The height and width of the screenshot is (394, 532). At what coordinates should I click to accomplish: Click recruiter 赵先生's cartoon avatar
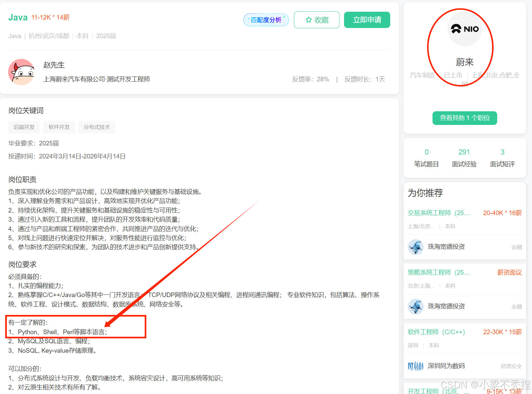pyautogui.click(x=22, y=72)
